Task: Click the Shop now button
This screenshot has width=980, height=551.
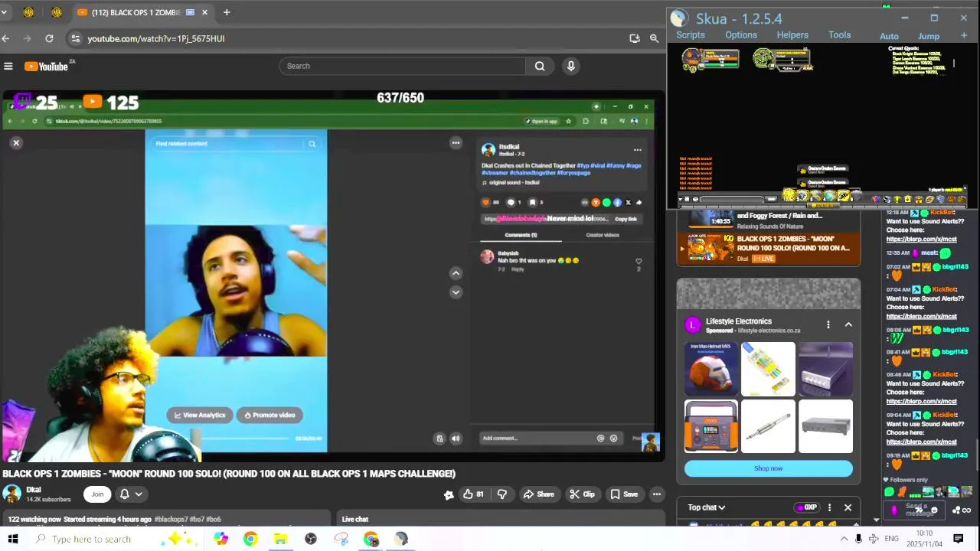Action: point(768,468)
